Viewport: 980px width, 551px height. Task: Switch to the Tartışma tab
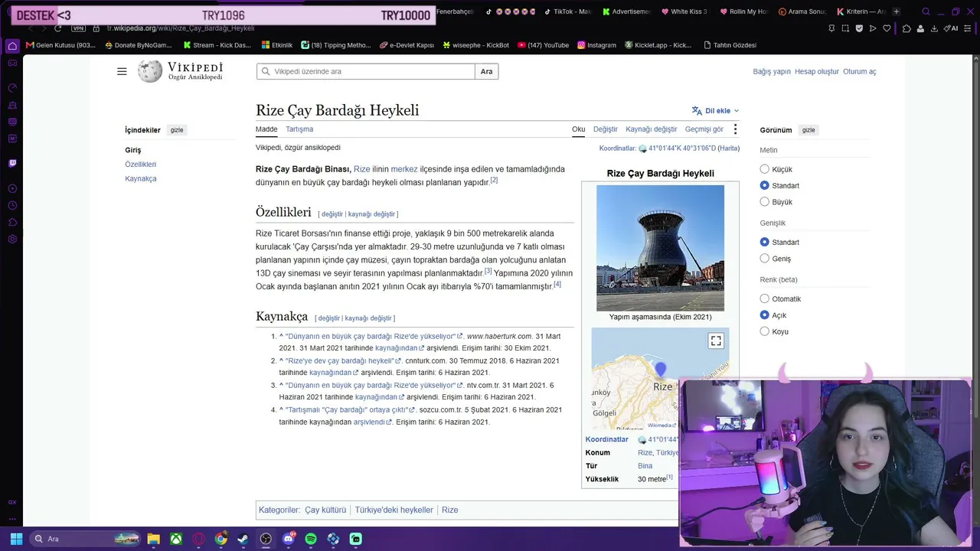click(299, 129)
